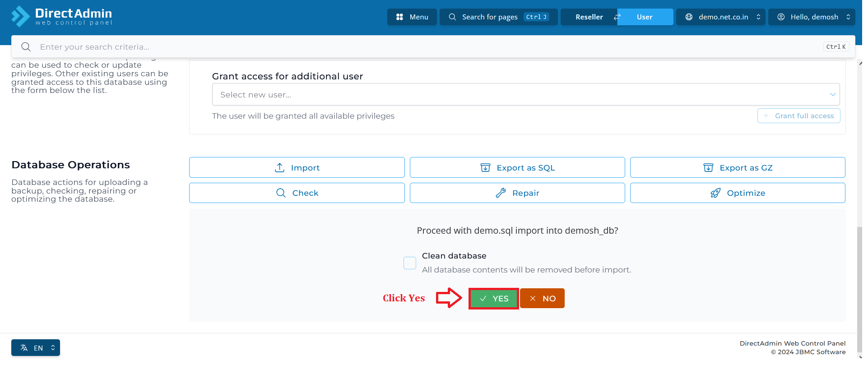Click the Database Operations heading

[x=70, y=165]
